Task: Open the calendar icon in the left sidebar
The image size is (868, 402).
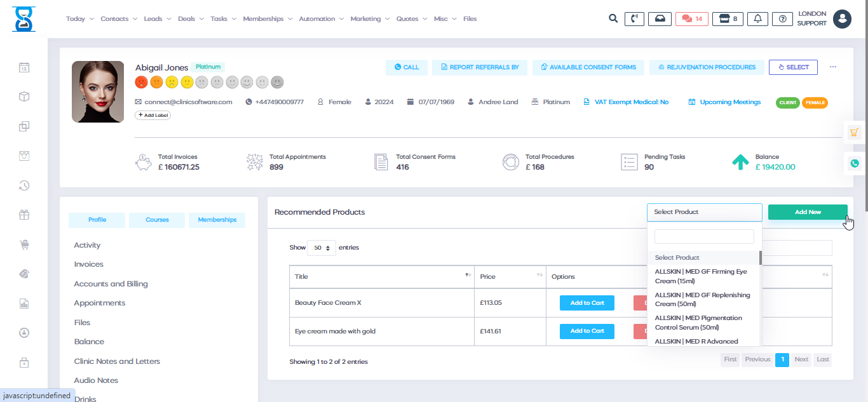Action: coord(24,67)
